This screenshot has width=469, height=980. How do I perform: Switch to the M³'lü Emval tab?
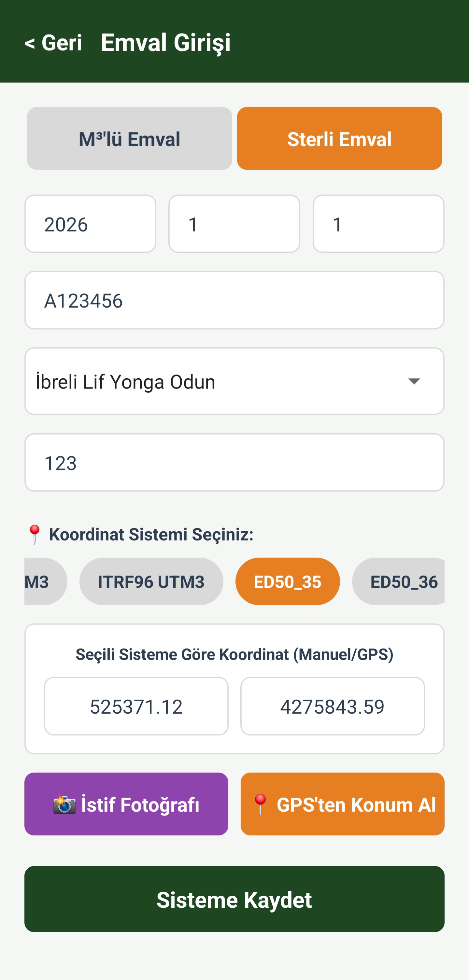tap(129, 138)
